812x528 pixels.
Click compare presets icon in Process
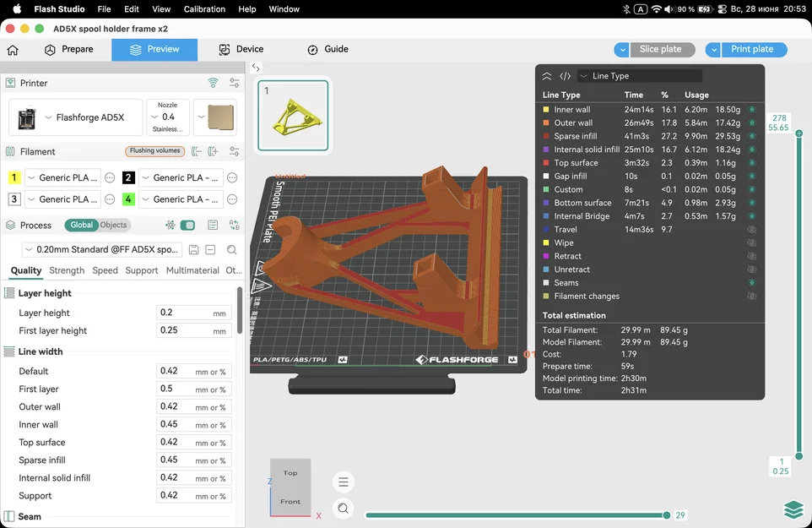tap(235, 225)
